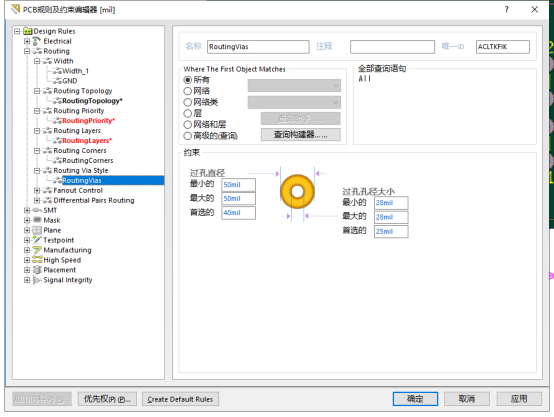Image resolution: width=554 pixels, height=417 pixels.
Task: Click via diameter 最大的 50mil field
Action: (238, 199)
